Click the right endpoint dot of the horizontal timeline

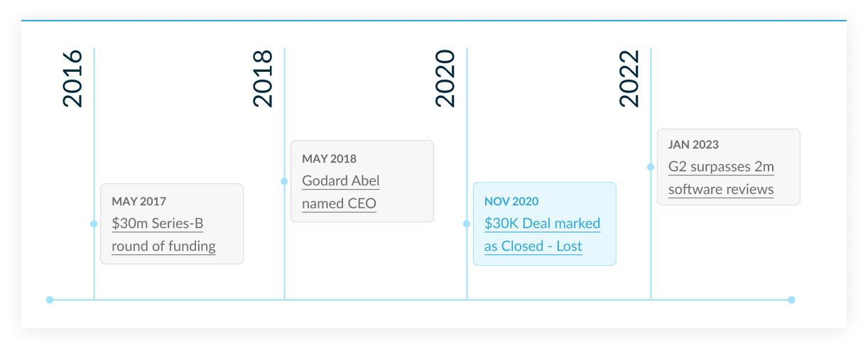coord(791,300)
